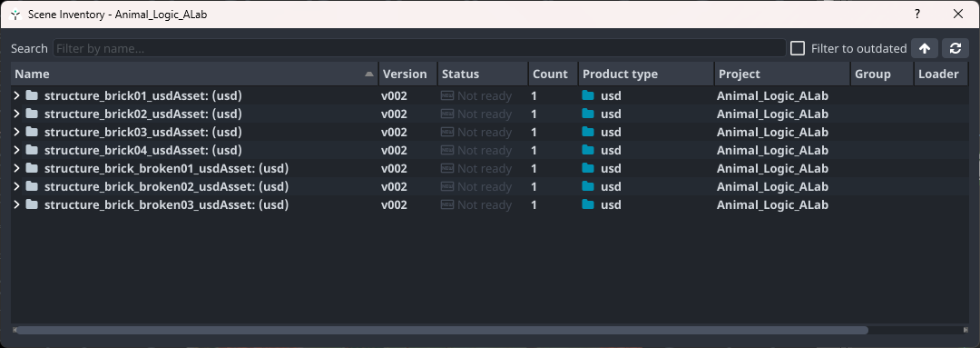Enable the Filter to outdated checkbox
Image resolution: width=980 pixels, height=348 pixels.
pyautogui.click(x=798, y=48)
